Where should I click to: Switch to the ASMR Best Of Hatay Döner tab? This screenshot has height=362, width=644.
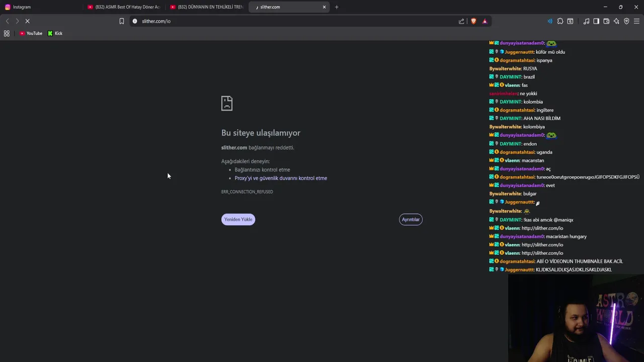(123, 7)
